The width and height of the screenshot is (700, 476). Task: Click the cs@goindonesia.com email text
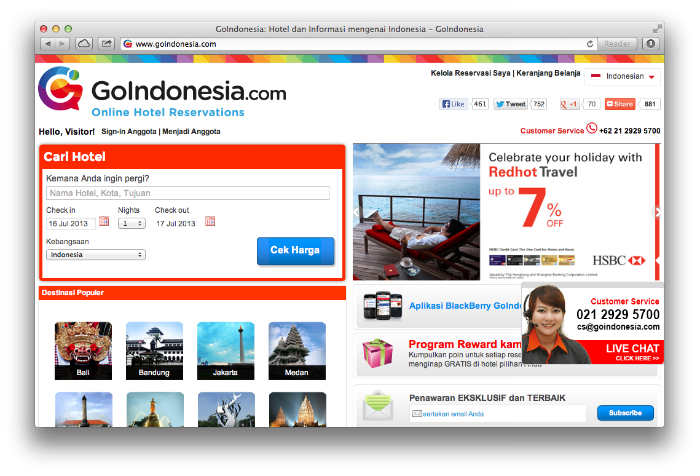coord(618,327)
